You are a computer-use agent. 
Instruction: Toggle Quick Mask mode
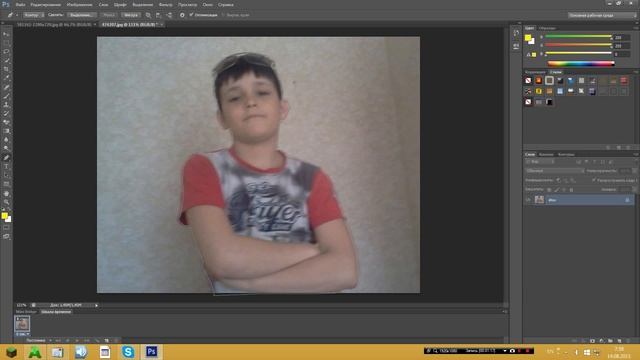pyautogui.click(x=6, y=228)
